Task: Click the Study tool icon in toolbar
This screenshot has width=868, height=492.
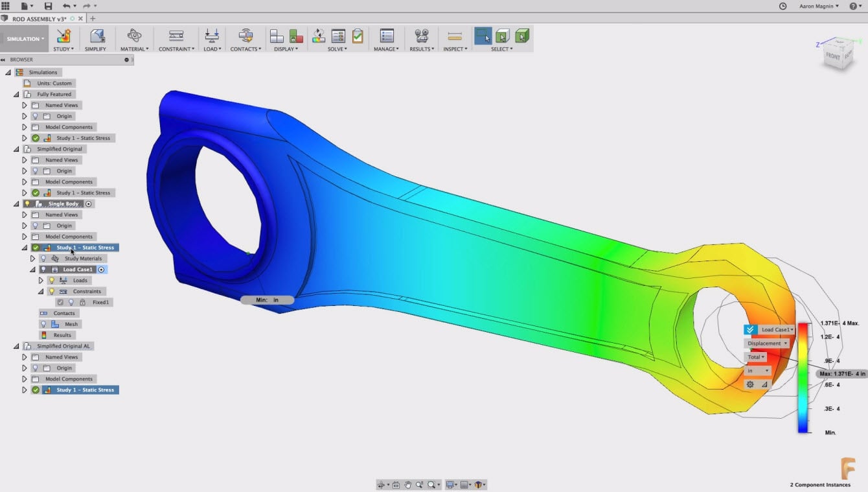Action: tap(63, 36)
